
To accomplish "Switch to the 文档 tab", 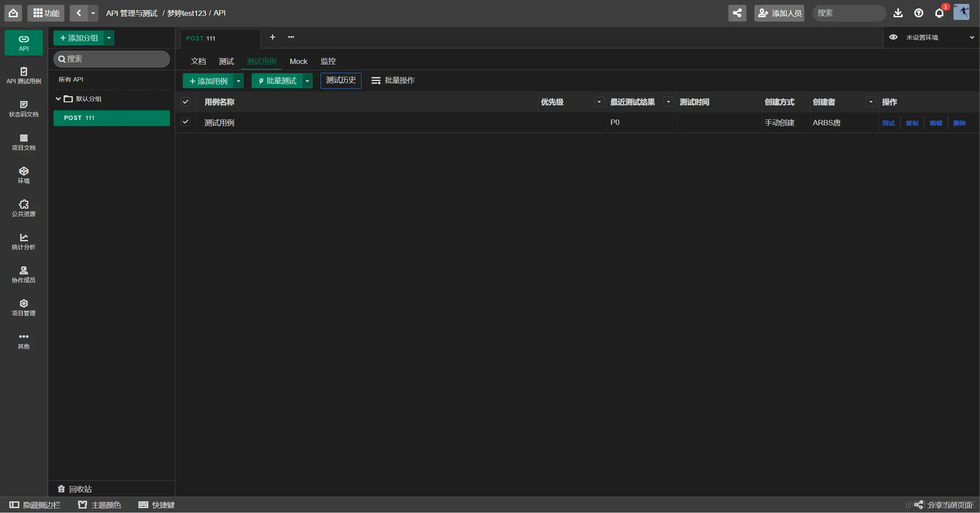I will [x=198, y=61].
